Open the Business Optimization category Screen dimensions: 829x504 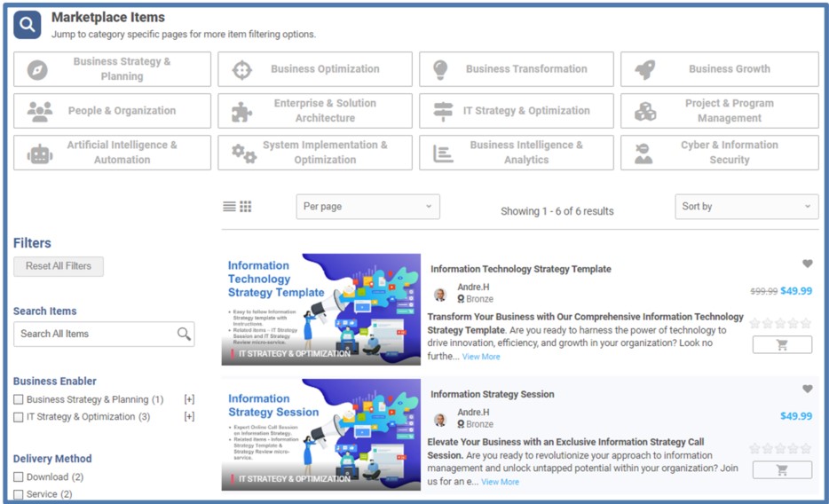(x=314, y=69)
